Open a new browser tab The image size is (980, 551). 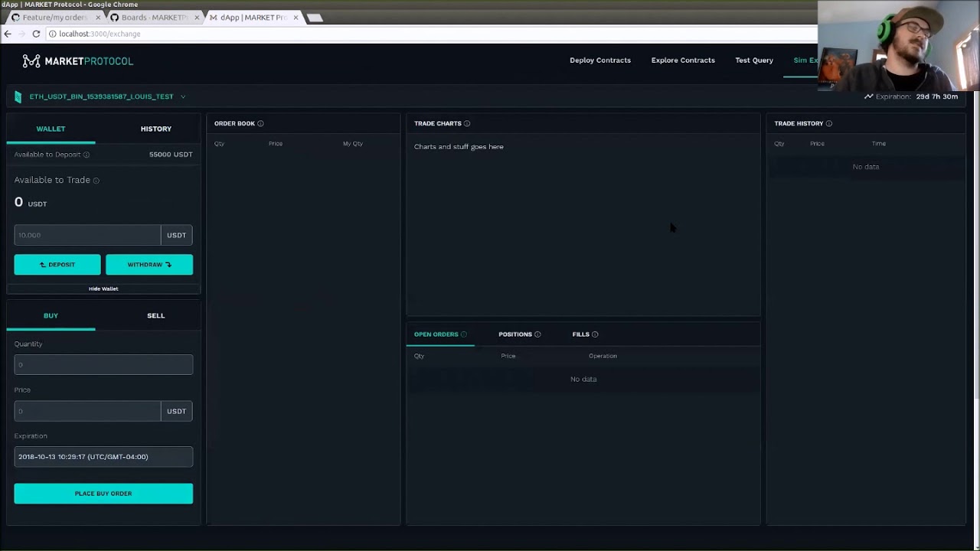pos(315,18)
